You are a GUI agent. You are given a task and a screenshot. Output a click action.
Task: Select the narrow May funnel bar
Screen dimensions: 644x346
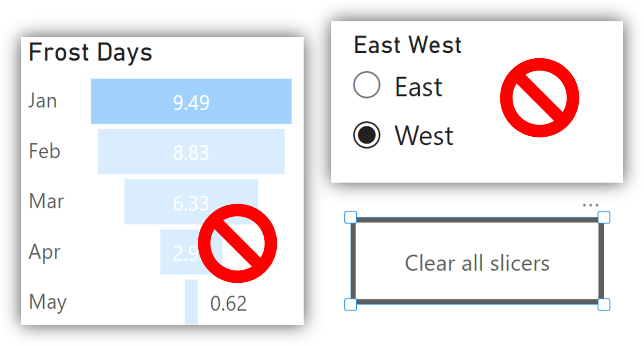click(x=191, y=302)
